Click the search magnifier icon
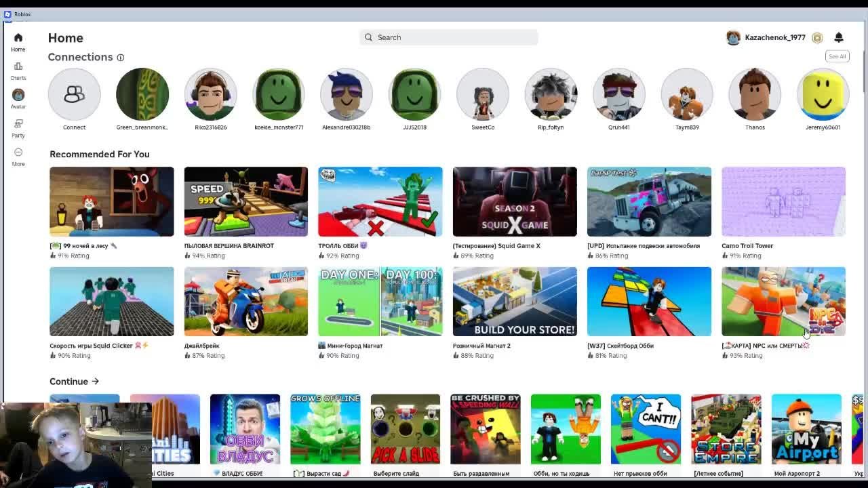Image resolution: width=868 pixels, height=488 pixels. 368,37
